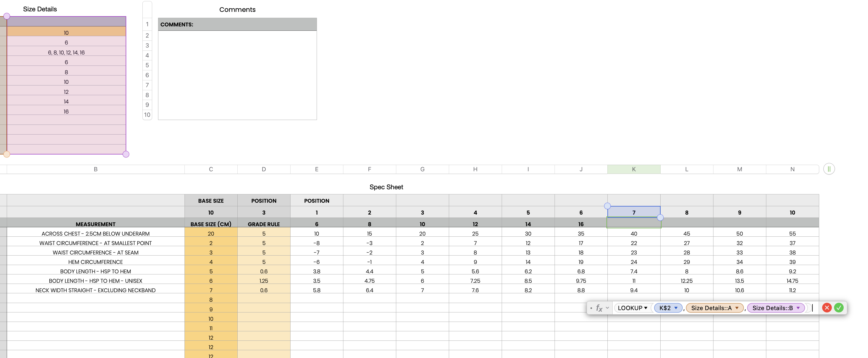Cancel the formula with red X button
This screenshot has height=358, width=868.
coord(826,308)
